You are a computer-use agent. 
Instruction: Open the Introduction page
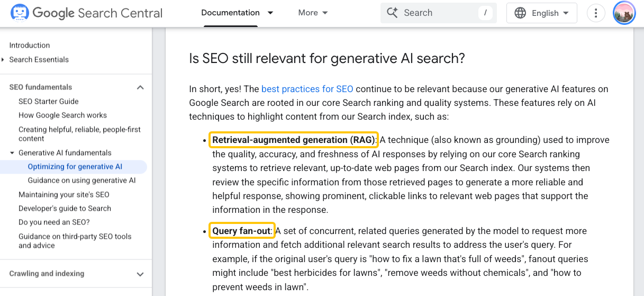point(30,46)
